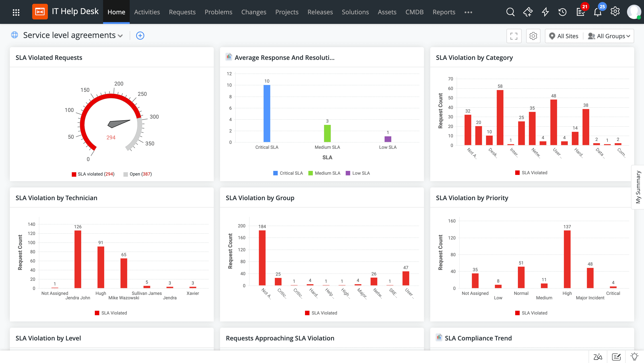Enter fullscreen mode for the dashboard

(514, 36)
